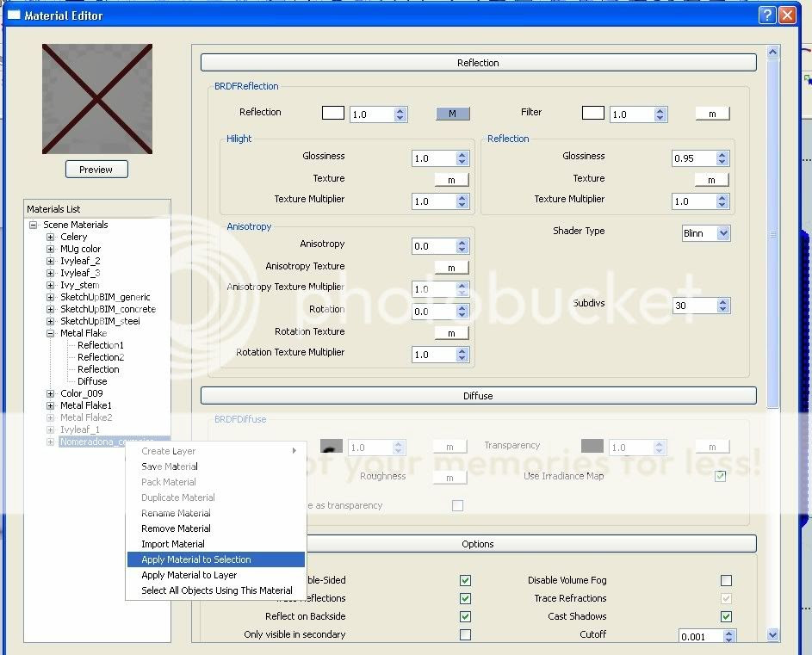This screenshot has width=812, height=655.
Task: Open the Reflection color swatch
Action: tap(332, 113)
